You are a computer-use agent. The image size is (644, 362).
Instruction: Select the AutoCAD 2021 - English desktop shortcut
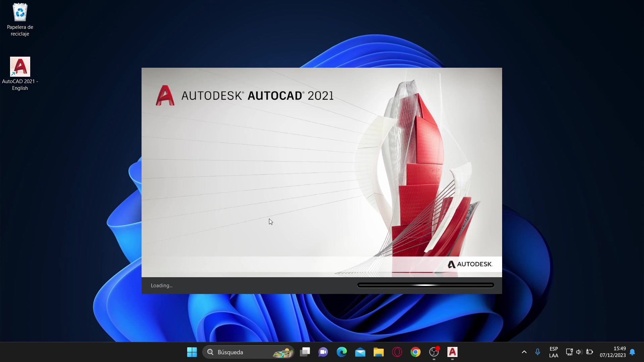20,74
